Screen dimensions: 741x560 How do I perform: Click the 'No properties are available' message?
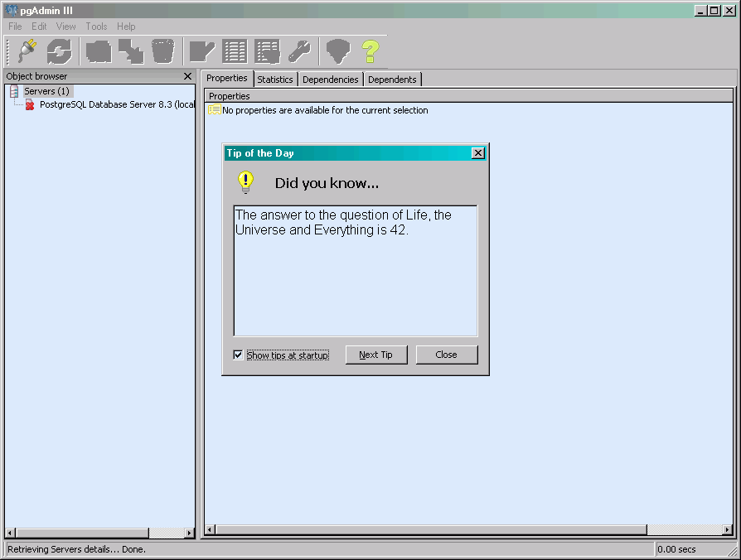point(325,110)
